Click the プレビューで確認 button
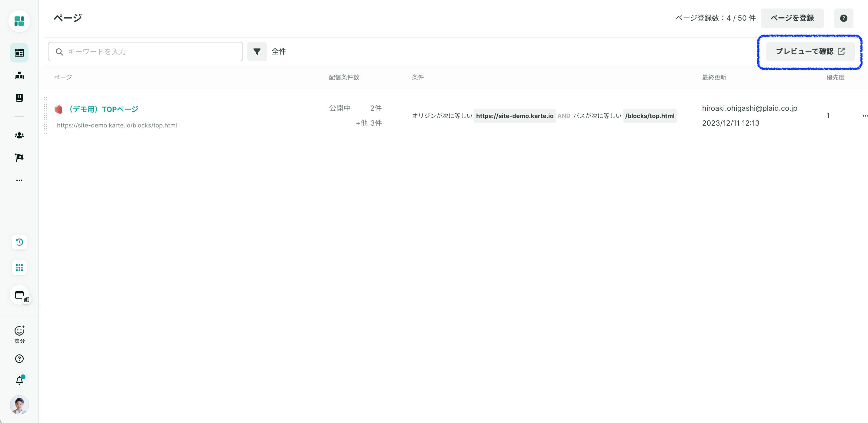 810,52
